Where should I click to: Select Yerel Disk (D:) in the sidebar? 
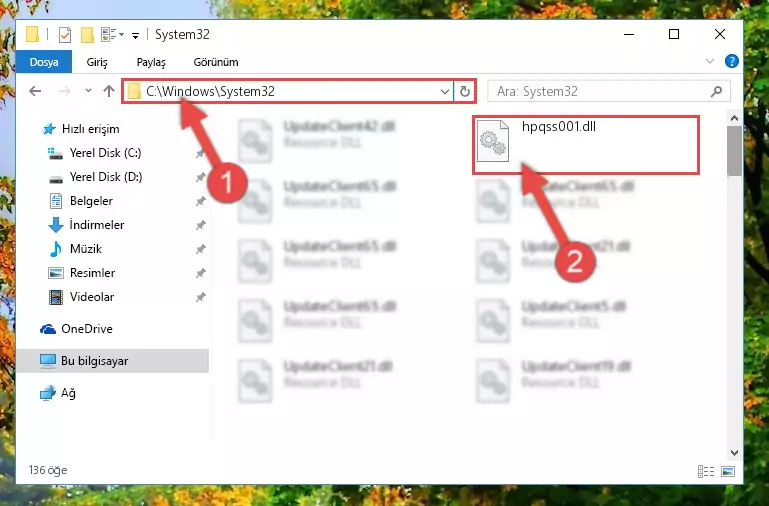coord(96,177)
